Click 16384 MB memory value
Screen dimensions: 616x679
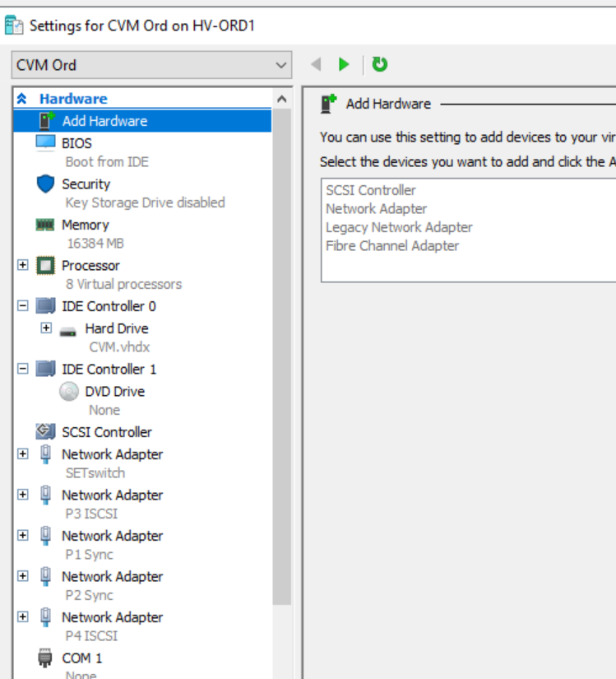[95, 244]
